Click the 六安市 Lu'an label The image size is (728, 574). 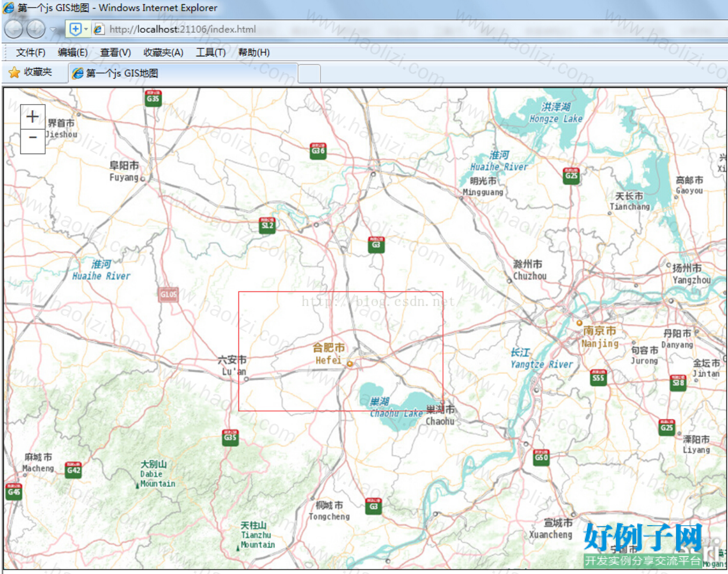click(232, 365)
